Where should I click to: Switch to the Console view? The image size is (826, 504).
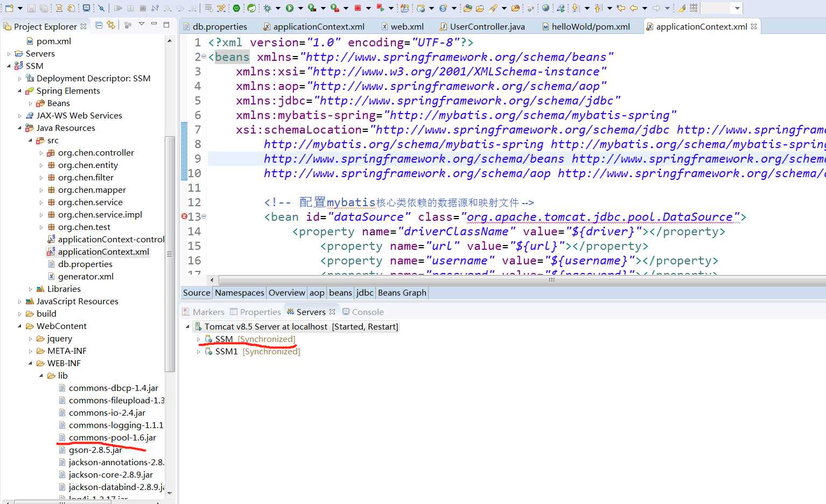tap(363, 312)
